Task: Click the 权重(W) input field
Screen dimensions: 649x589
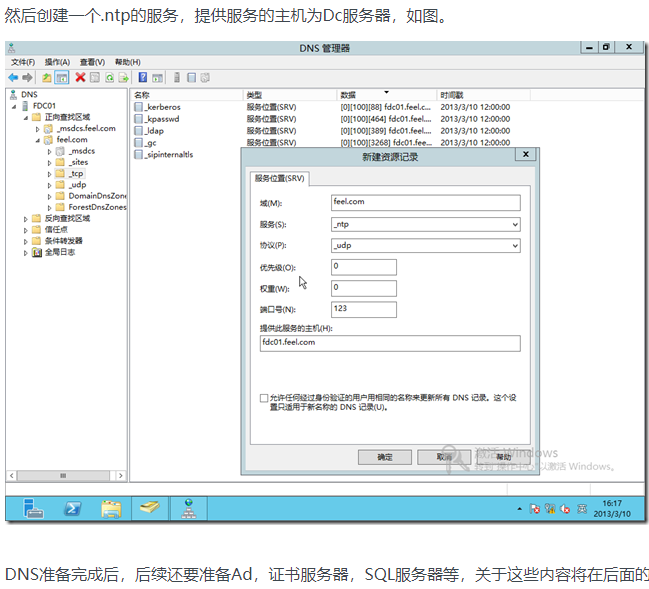Action: tap(364, 288)
